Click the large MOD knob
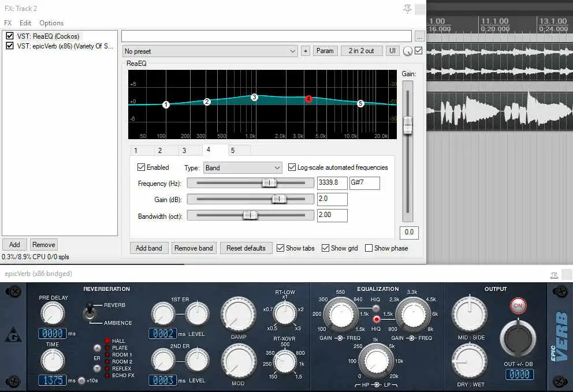Viewport: 573px width, 392px height. pos(239,361)
